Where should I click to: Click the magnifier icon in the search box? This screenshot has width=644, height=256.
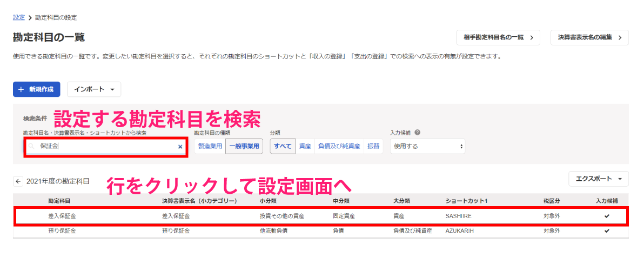pos(32,147)
